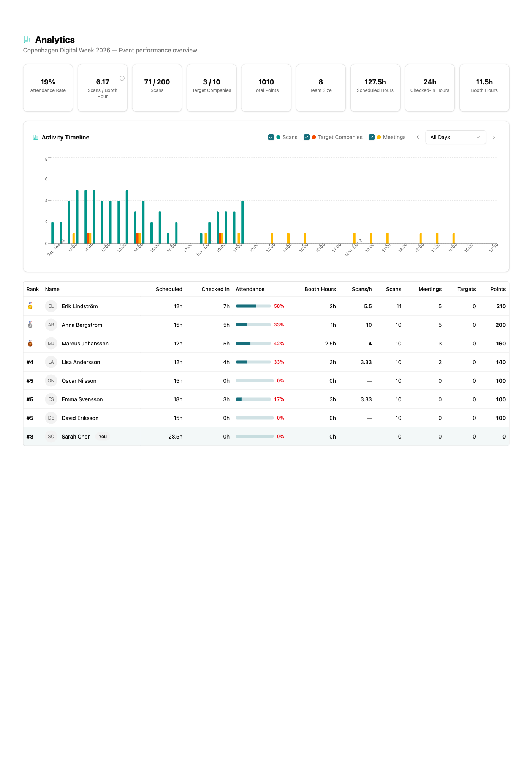Click the Sun, Mar 1 axis label
532x760 pixels.
[205, 248]
